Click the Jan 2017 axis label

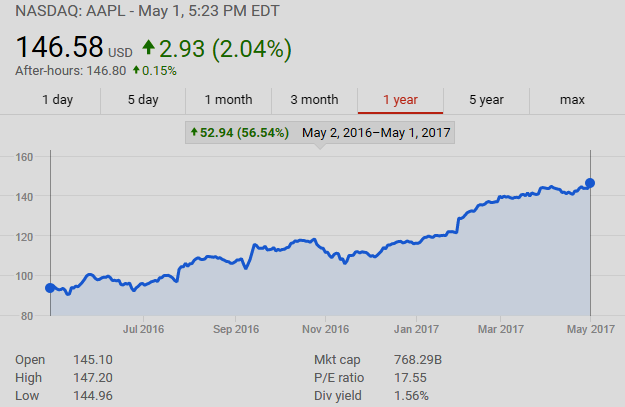click(417, 329)
